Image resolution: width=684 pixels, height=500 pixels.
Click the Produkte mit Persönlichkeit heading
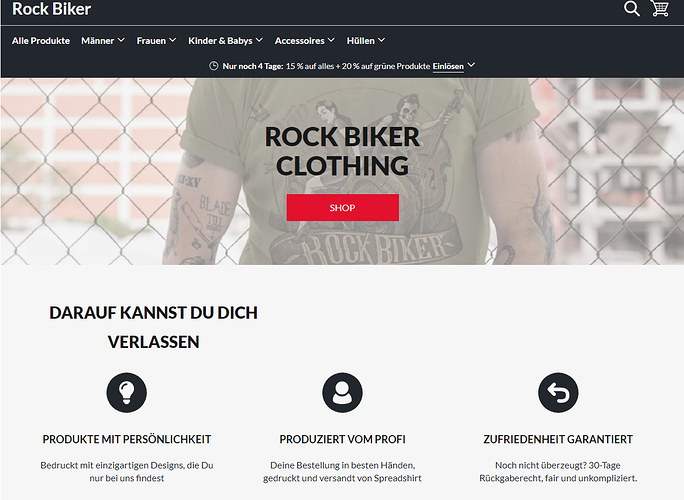pos(127,439)
